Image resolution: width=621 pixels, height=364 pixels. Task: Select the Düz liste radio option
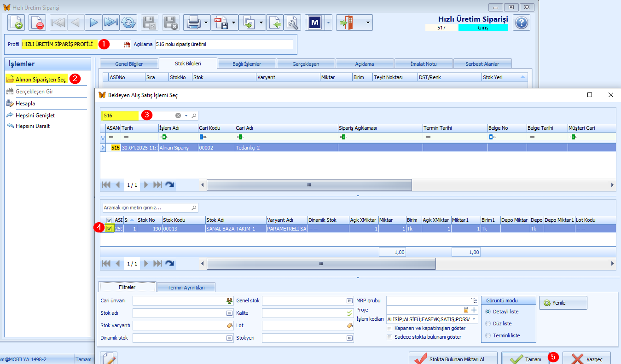click(x=488, y=324)
